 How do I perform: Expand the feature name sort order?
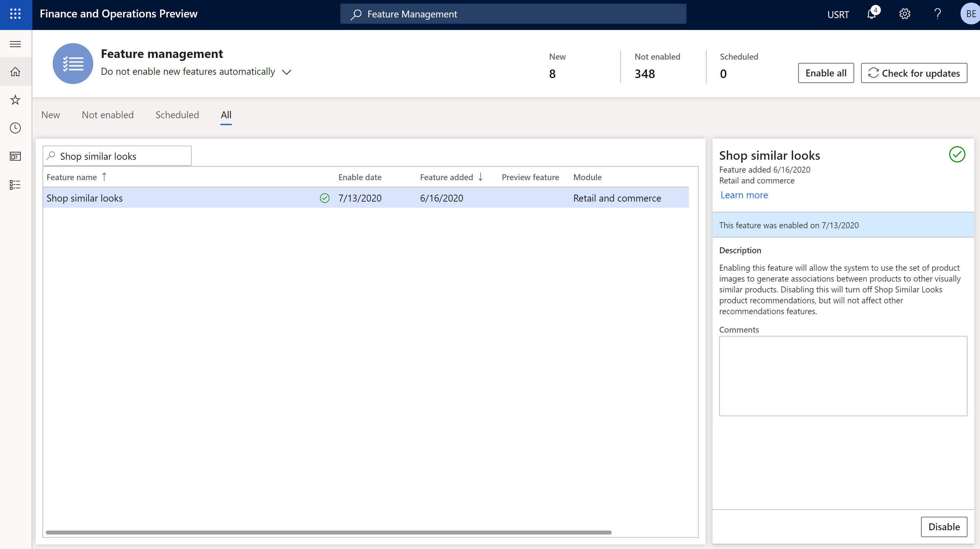click(106, 176)
